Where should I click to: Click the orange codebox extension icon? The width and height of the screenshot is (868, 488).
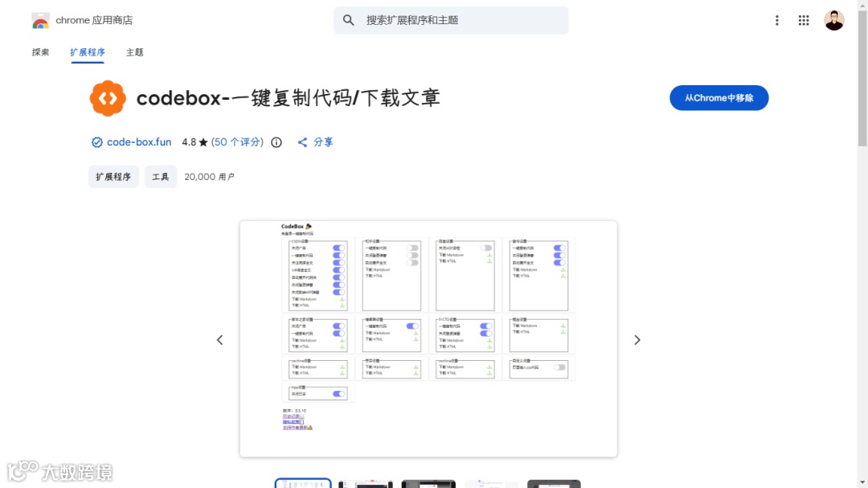(x=108, y=98)
